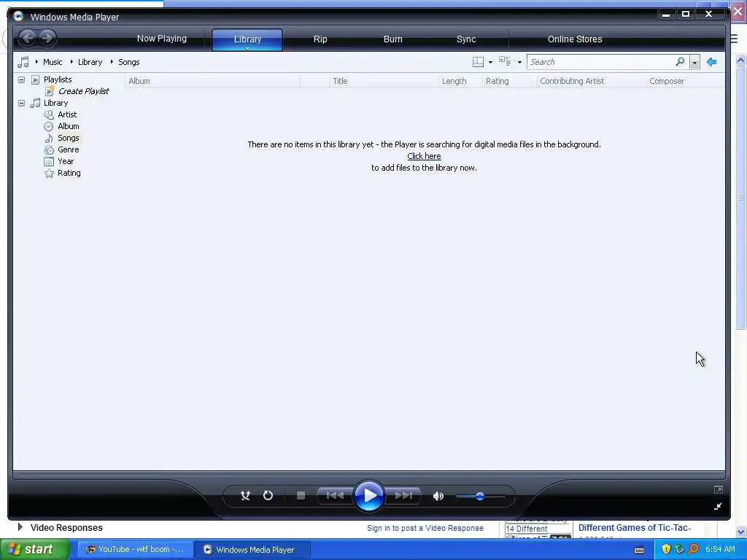Select Album in the Library tree
The width and height of the screenshot is (747, 560).
tap(68, 126)
